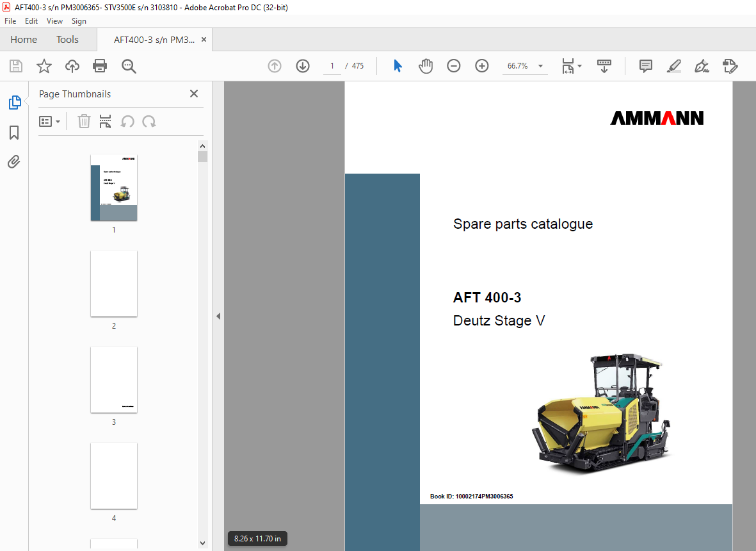Zoom out with minus icon
Image resolution: width=756 pixels, height=551 pixels.
pyautogui.click(x=454, y=66)
